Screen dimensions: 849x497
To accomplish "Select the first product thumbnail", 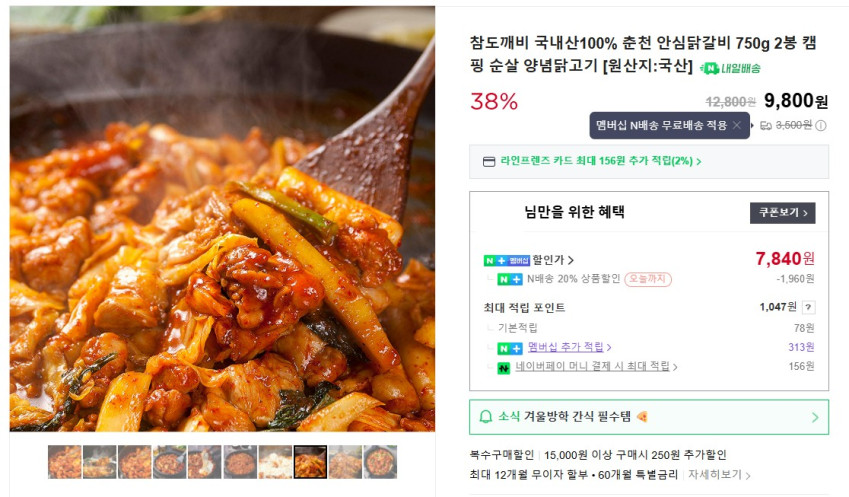I will click(64, 462).
